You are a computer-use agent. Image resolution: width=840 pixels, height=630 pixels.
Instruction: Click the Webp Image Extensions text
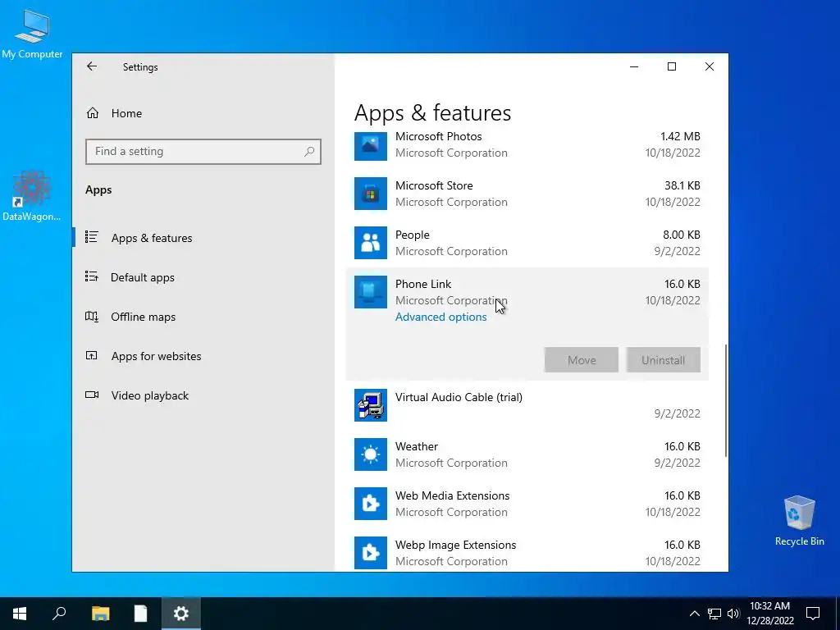[455, 546]
